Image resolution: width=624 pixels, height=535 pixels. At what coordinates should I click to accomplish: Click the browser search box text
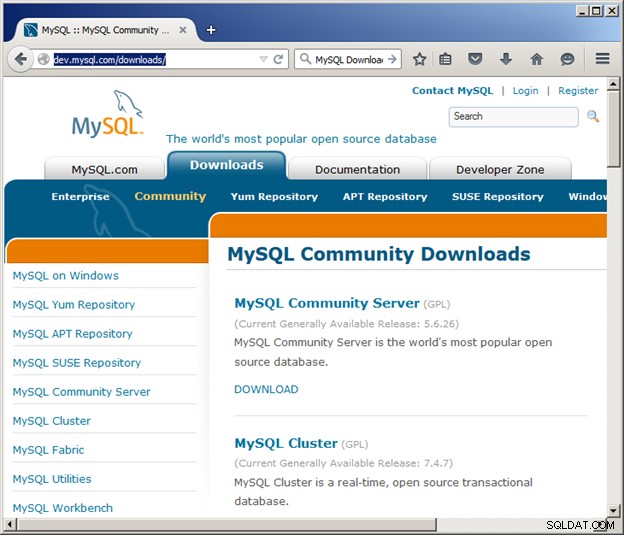pos(349,60)
